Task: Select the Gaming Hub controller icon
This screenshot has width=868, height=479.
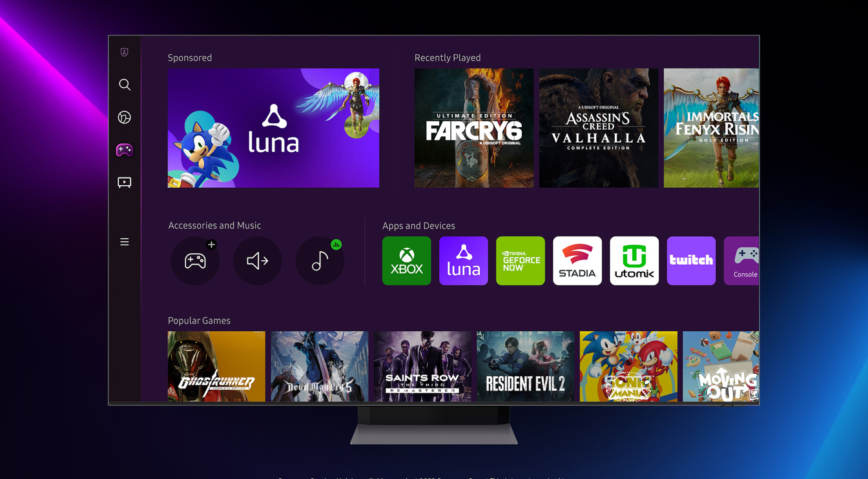Action: click(125, 150)
